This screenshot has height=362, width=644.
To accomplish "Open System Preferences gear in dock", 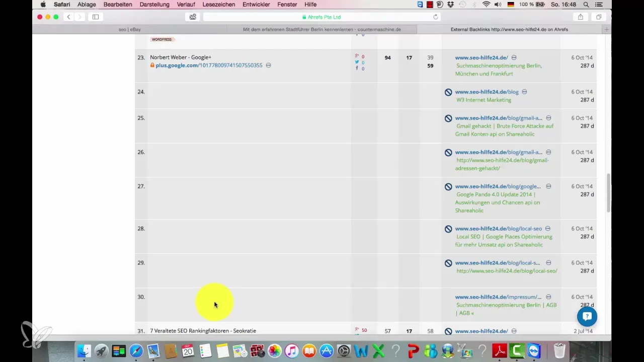I will 344,350.
